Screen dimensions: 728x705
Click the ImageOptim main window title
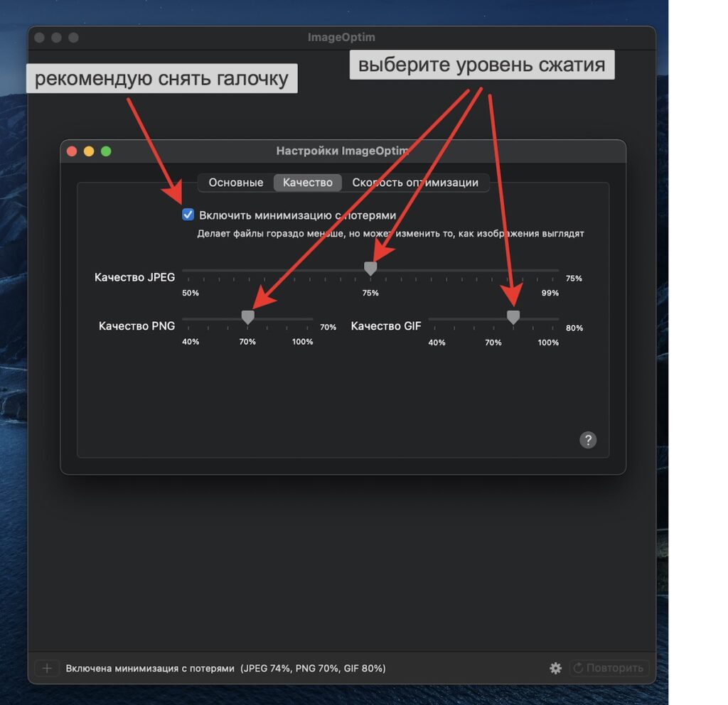(341, 37)
